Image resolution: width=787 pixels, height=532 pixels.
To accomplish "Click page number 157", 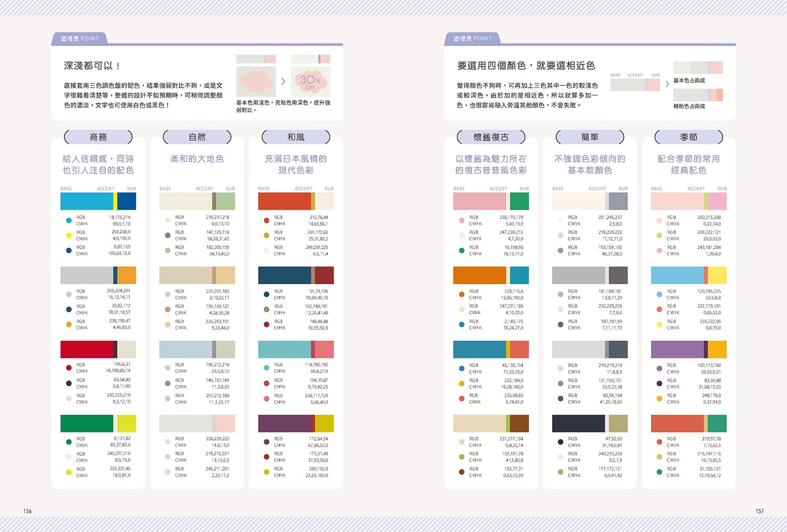I will tap(760, 511).
